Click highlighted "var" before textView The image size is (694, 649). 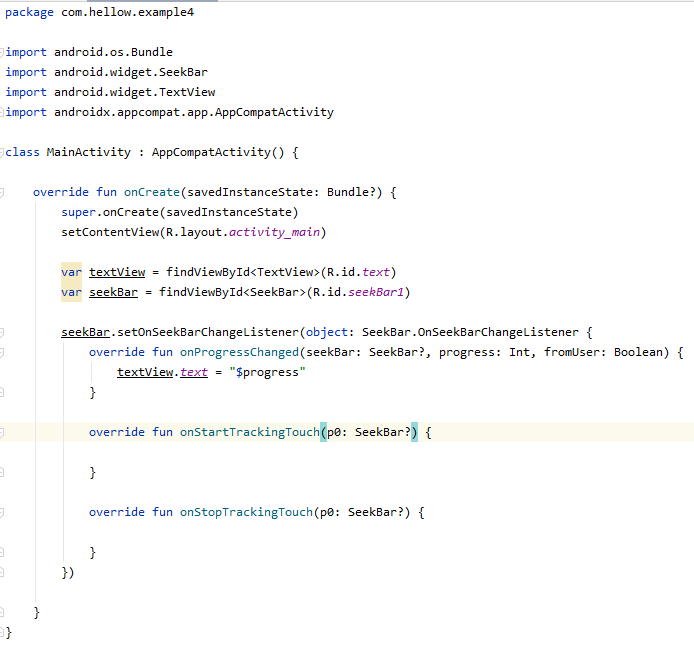(71, 272)
